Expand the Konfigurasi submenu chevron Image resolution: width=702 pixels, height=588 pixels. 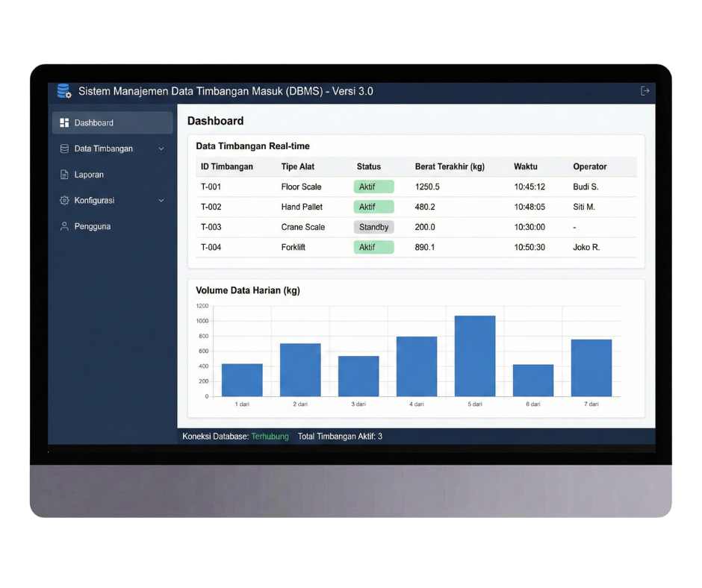pos(161,201)
